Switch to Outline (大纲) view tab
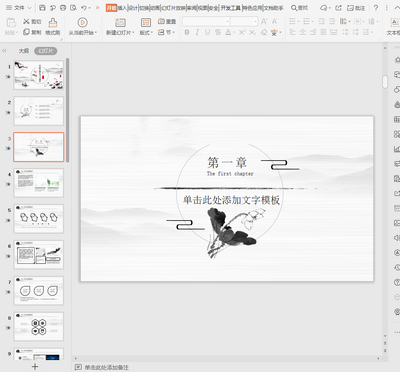400x372 pixels. pos(24,51)
